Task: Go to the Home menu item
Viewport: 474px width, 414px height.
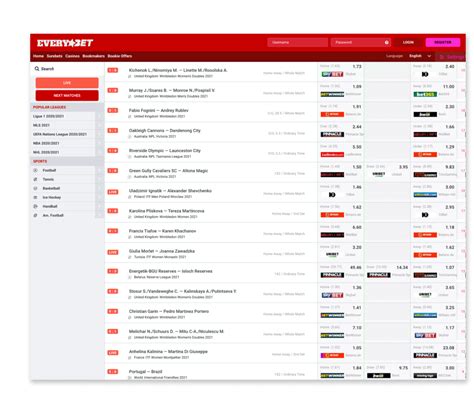Action: [38, 56]
